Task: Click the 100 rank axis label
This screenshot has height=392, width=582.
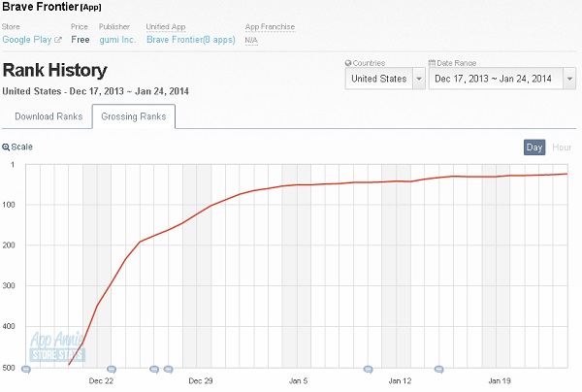Action: (x=10, y=205)
